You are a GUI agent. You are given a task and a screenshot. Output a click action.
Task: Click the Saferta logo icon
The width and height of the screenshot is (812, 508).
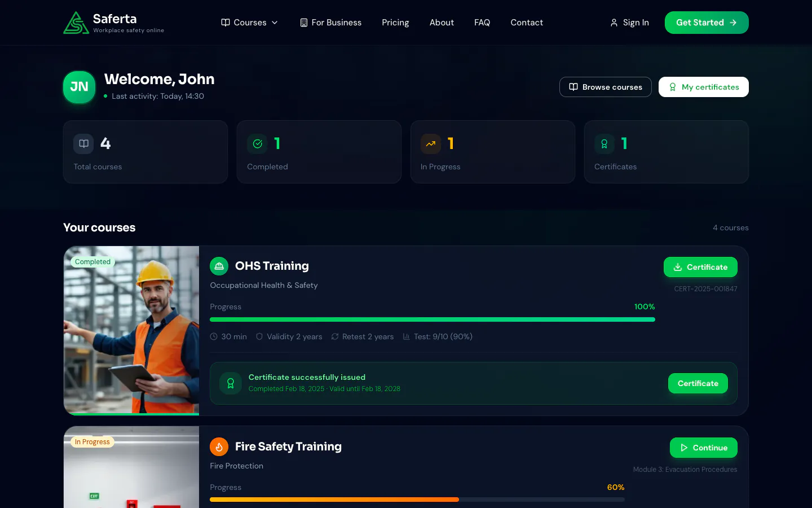[x=76, y=23]
